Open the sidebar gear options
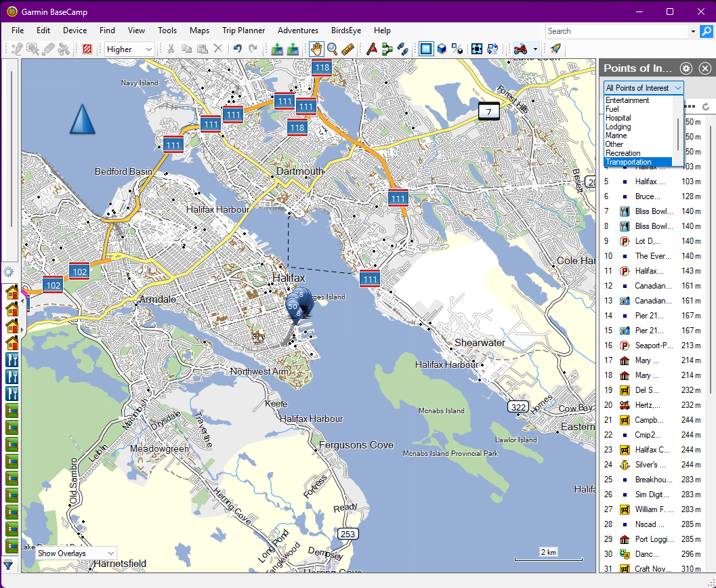Image resolution: width=716 pixels, height=588 pixels. [x=9, y=272]
